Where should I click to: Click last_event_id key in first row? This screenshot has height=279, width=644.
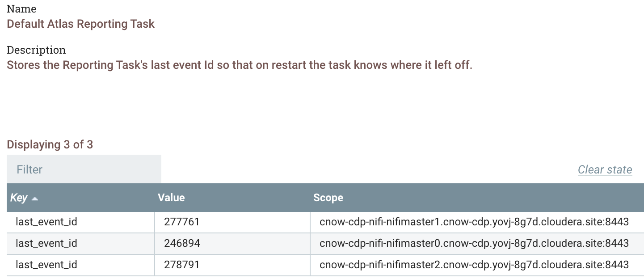pyautogui.click(x=46, y=222)
